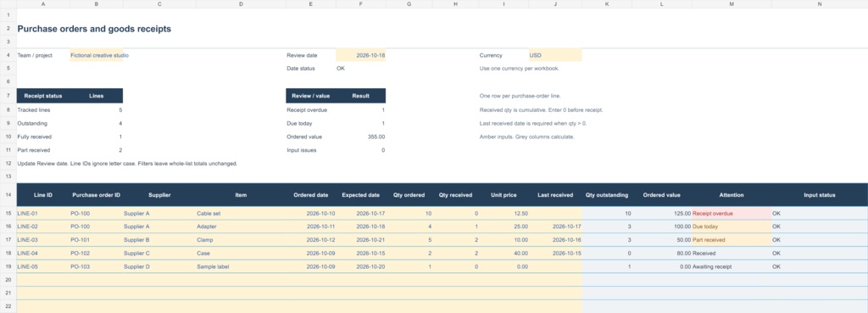Click the 'Ordered date' table header
This screenshot has width=868, height=313.
point(311,195)
